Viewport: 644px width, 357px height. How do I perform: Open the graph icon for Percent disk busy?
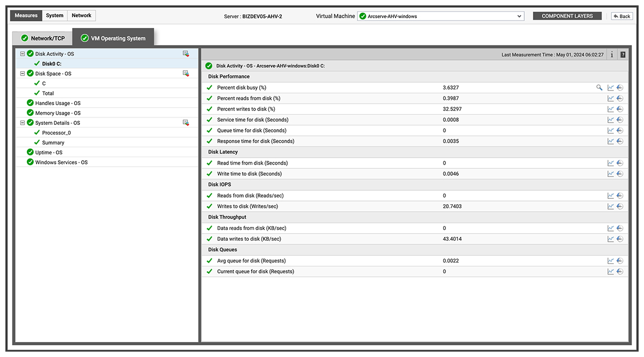pos(611,87)
